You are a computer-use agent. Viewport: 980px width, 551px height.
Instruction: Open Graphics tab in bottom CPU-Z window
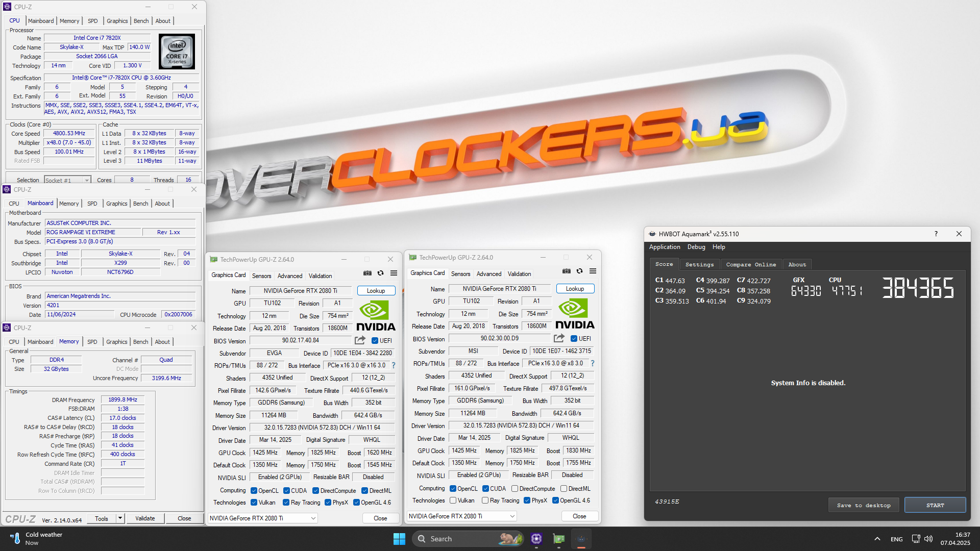(117, 342)
